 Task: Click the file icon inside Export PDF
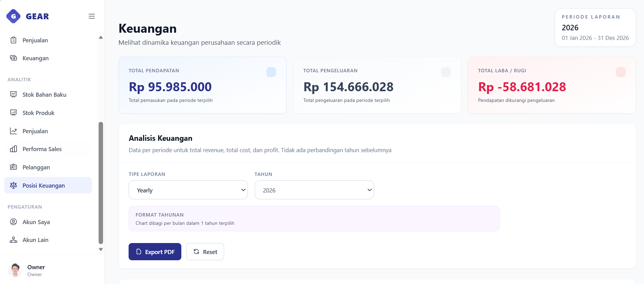(139, 252)
